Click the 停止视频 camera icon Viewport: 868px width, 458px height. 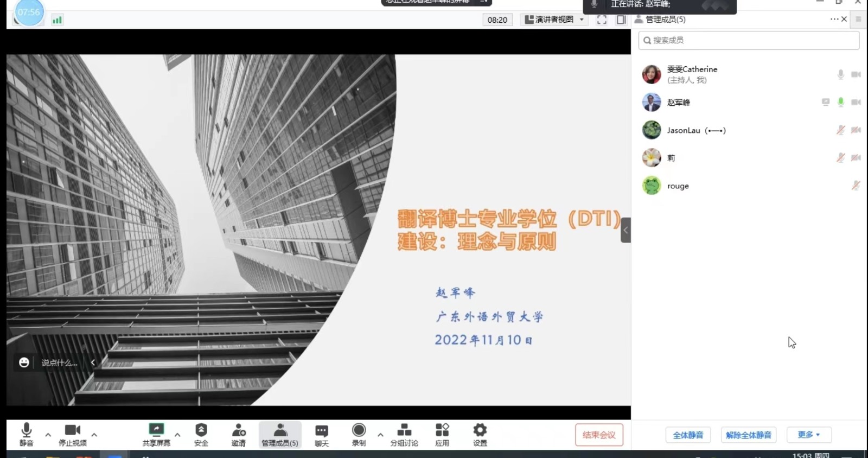click(x=72, y=431)
